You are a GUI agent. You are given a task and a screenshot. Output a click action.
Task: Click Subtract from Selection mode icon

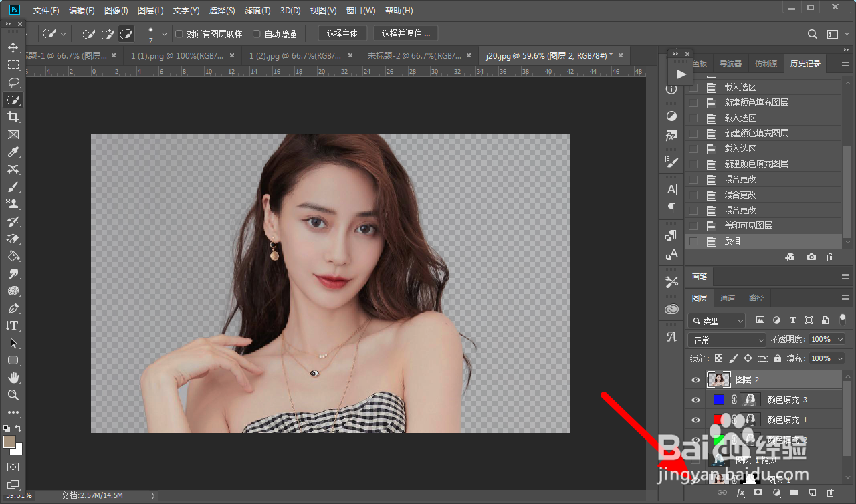(x=126, y=33)
